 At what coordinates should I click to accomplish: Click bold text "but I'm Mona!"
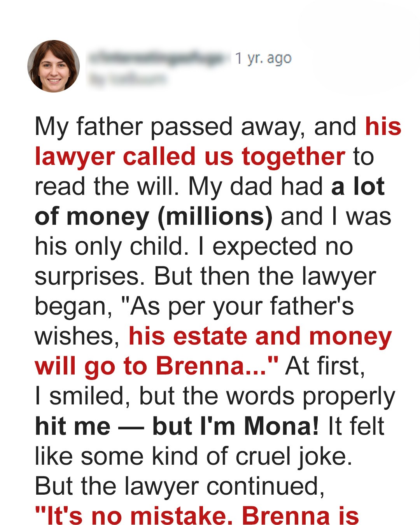pyautogui.click(x=236, y=426)
